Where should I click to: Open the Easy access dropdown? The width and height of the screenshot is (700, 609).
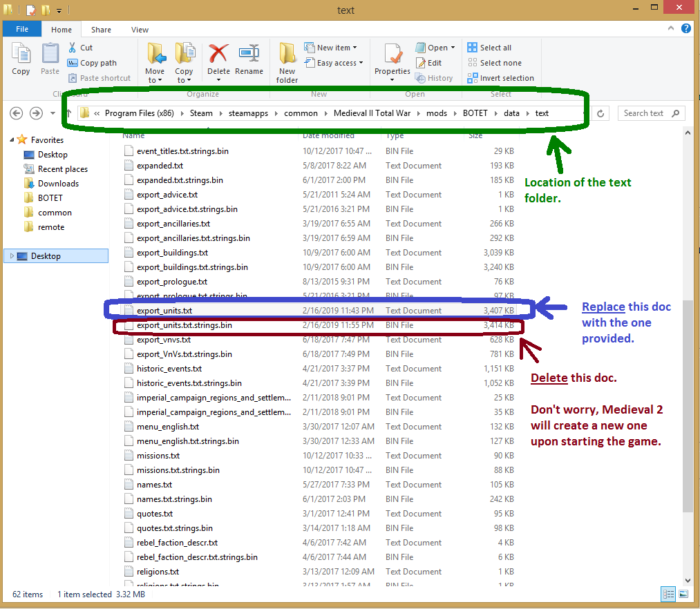coord(337,63)
